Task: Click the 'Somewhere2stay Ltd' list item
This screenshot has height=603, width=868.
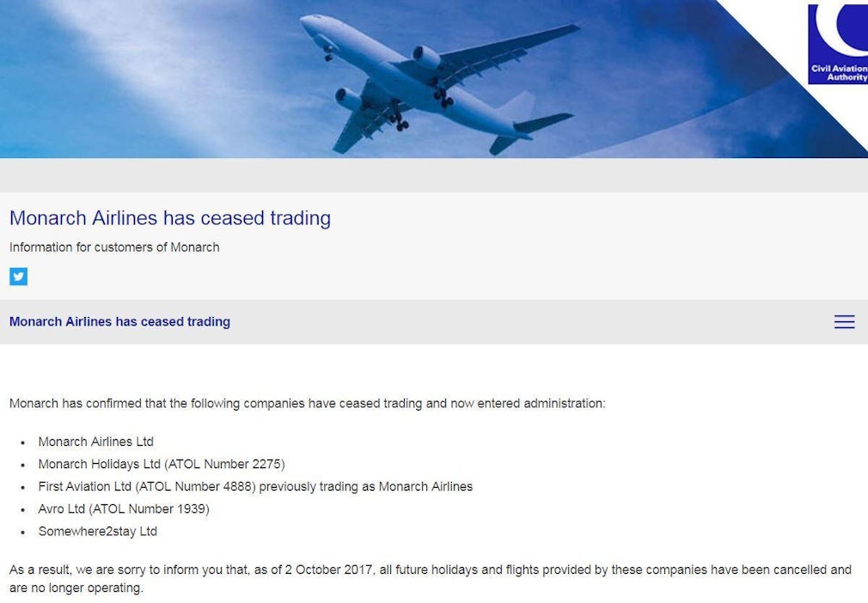Action: coord(97,531)
